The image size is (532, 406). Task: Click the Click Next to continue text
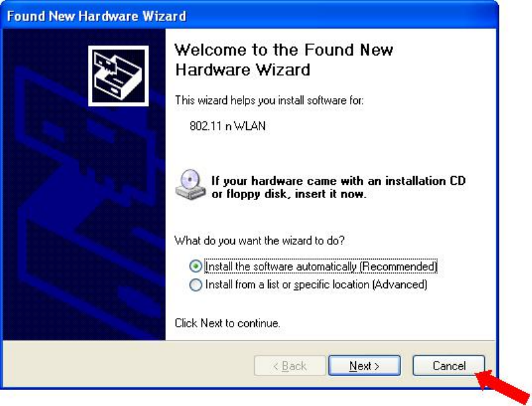coord(228,323)
